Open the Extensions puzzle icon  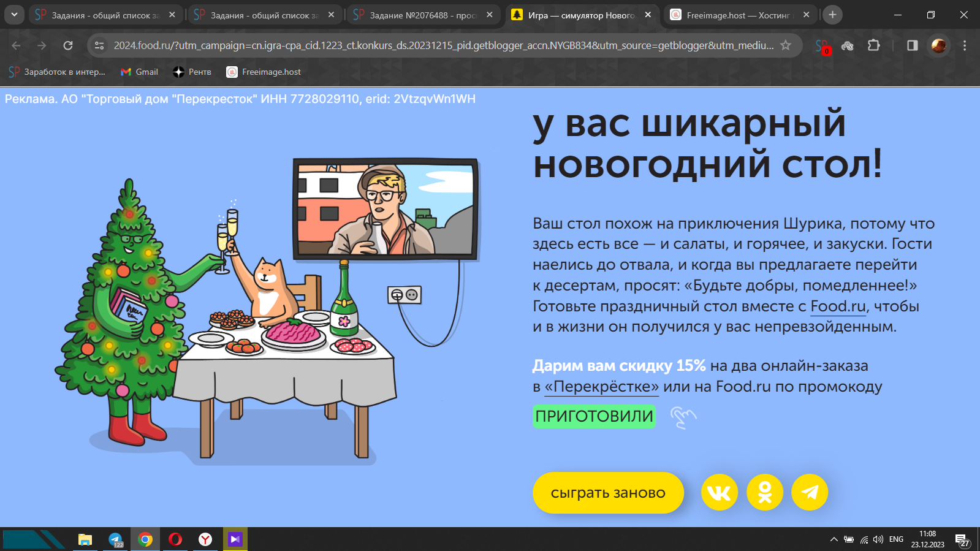874,45
